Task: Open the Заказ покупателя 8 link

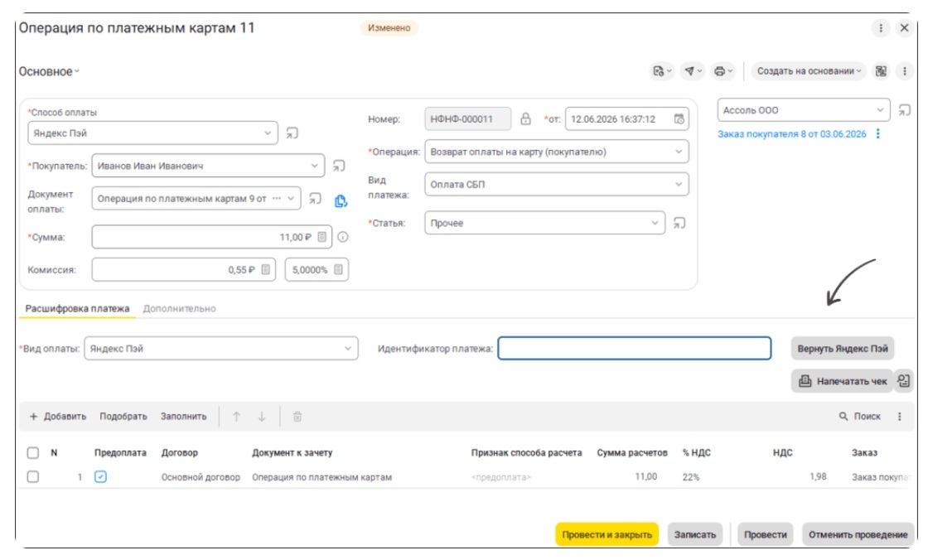Action: point(791,134)
